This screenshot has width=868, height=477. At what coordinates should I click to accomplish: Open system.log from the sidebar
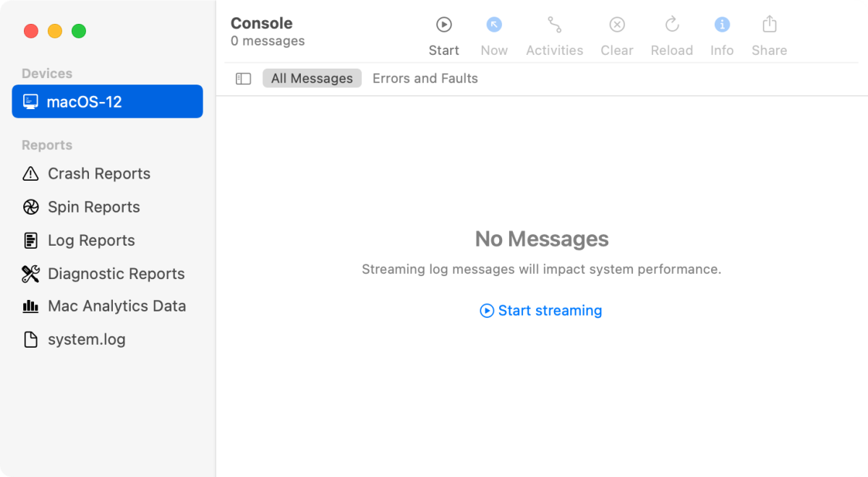[86, 340]
